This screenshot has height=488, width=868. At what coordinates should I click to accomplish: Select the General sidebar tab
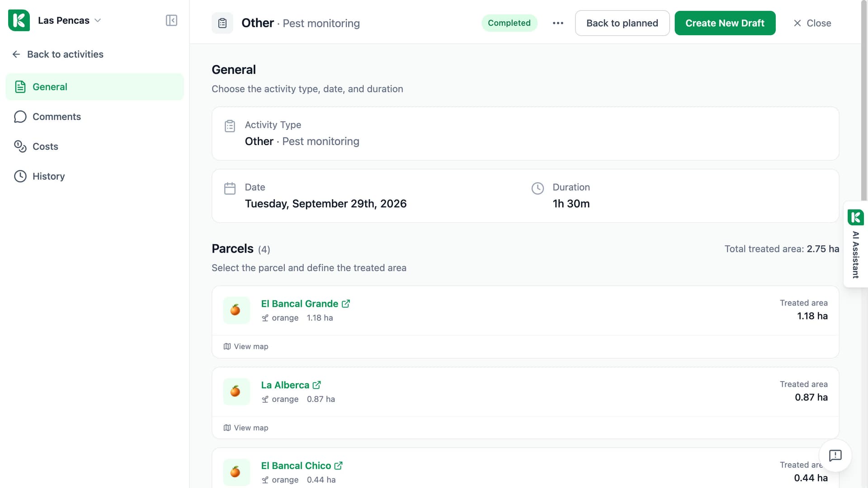coord(94,87)
